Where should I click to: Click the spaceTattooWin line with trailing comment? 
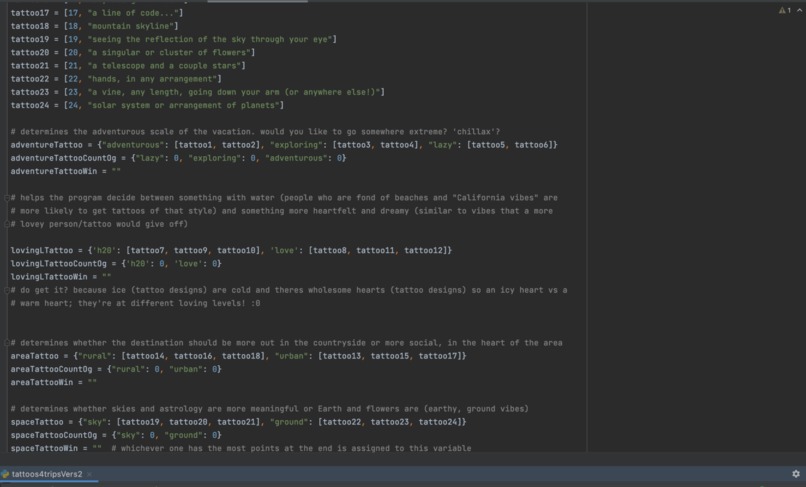(x=241, y=448)
